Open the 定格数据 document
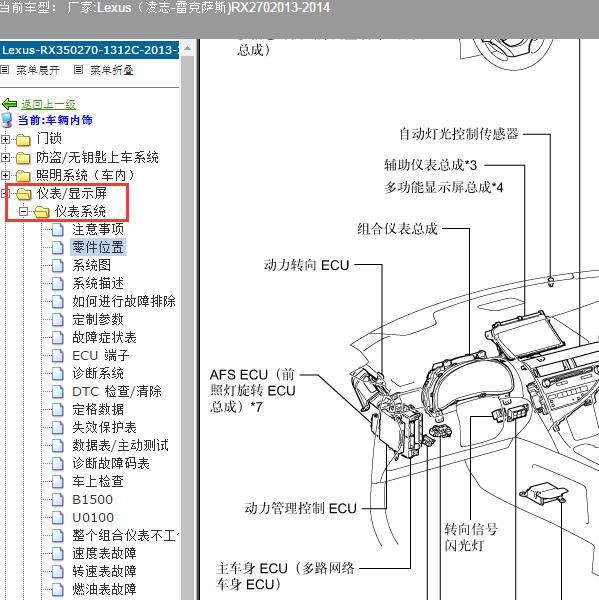599x600 pixels. click(x=98, y=409)
